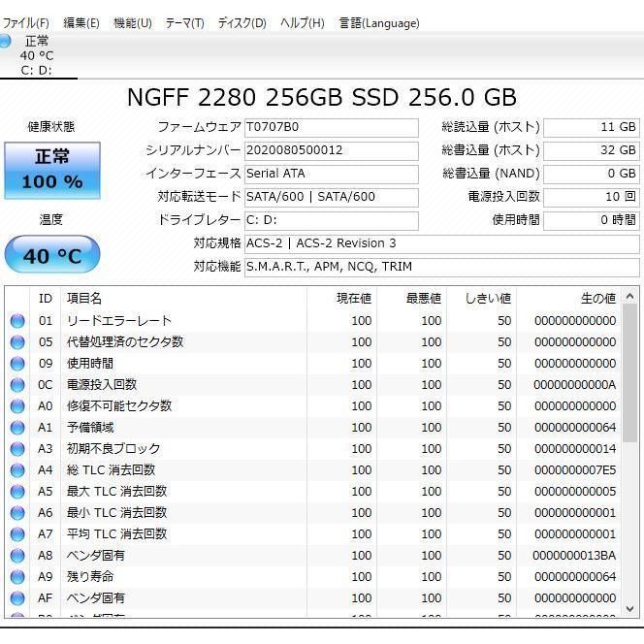Open the ファイル(F) menu
The image size is (644, 644).
point(25,23)
